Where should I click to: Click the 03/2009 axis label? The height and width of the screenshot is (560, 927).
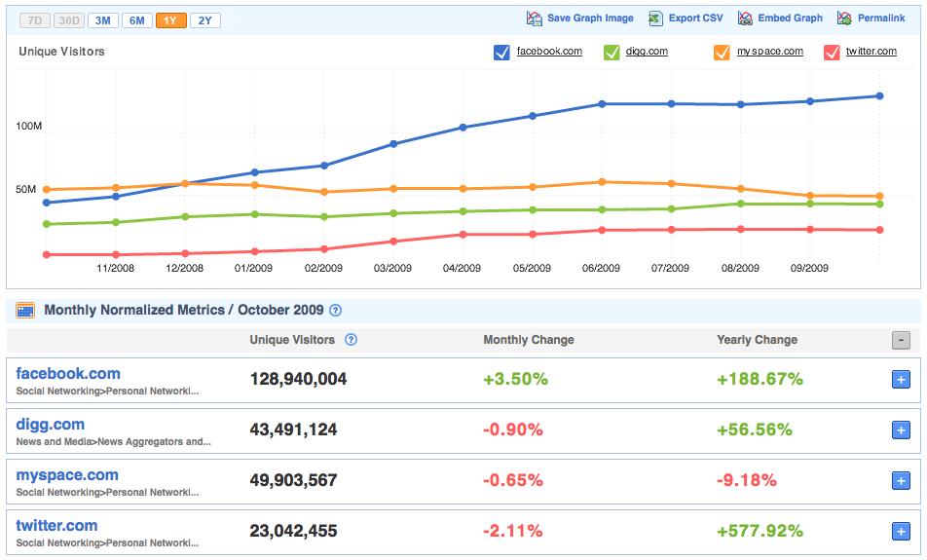pos(392,268)
